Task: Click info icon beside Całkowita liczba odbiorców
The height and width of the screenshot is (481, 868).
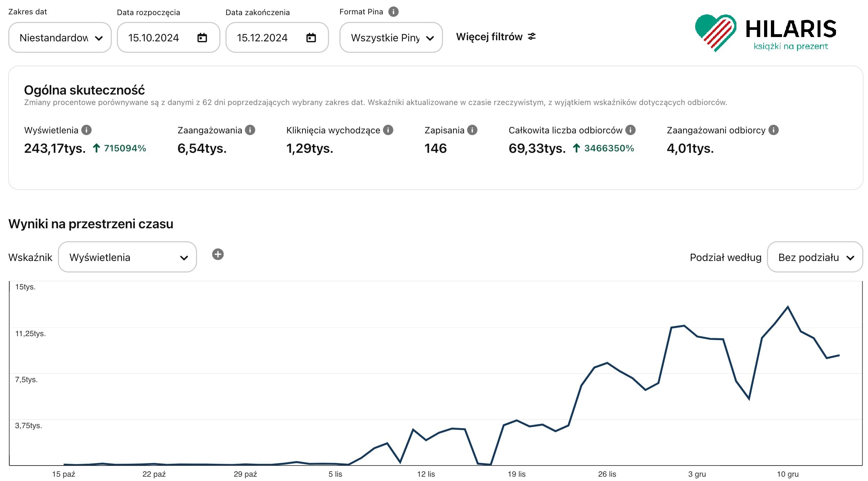Action: click(x=630, y=130)
